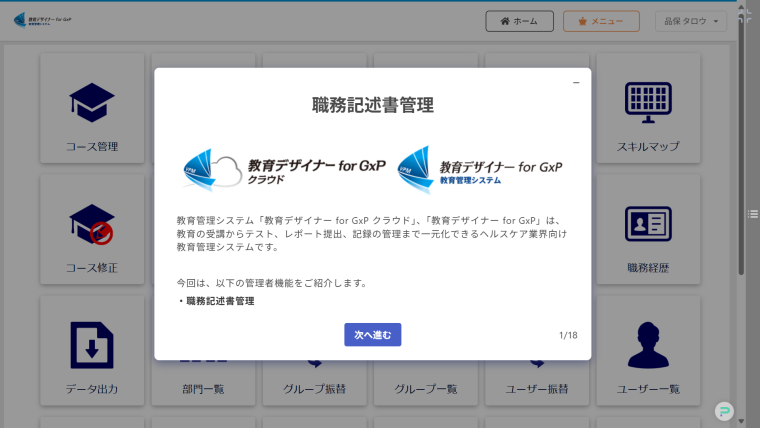Open the コース管理 tile
Viewport: 760px width, 428px height.
tap(92, 108)
